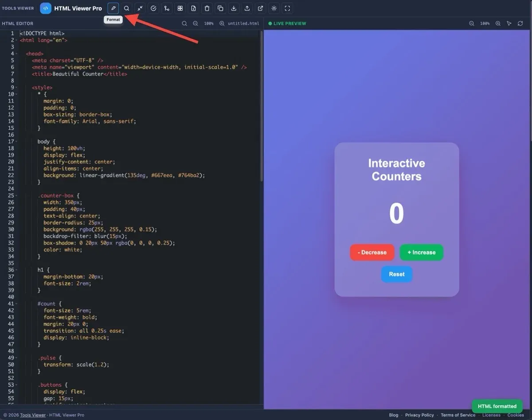Open the Licenses footer link

[491, 415]
